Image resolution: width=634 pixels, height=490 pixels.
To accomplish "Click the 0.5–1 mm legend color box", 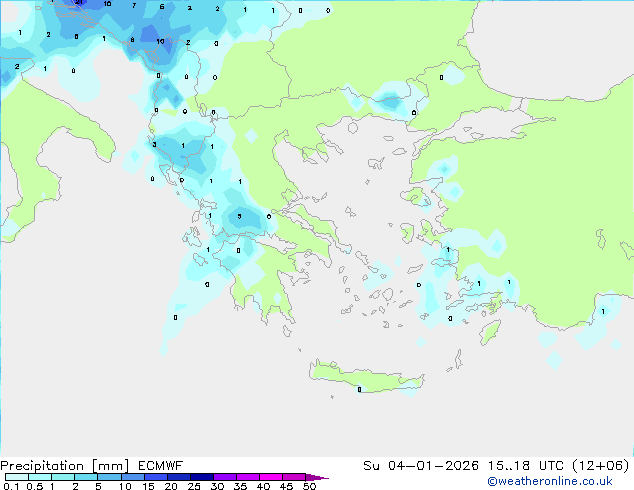I will [x=40, y=477].
